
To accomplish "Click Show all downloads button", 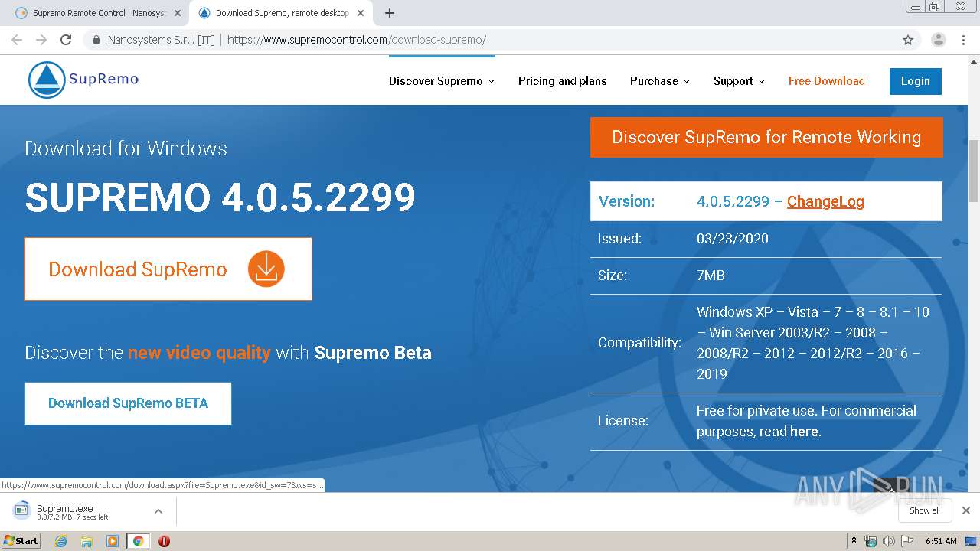I will pos(925,510).
